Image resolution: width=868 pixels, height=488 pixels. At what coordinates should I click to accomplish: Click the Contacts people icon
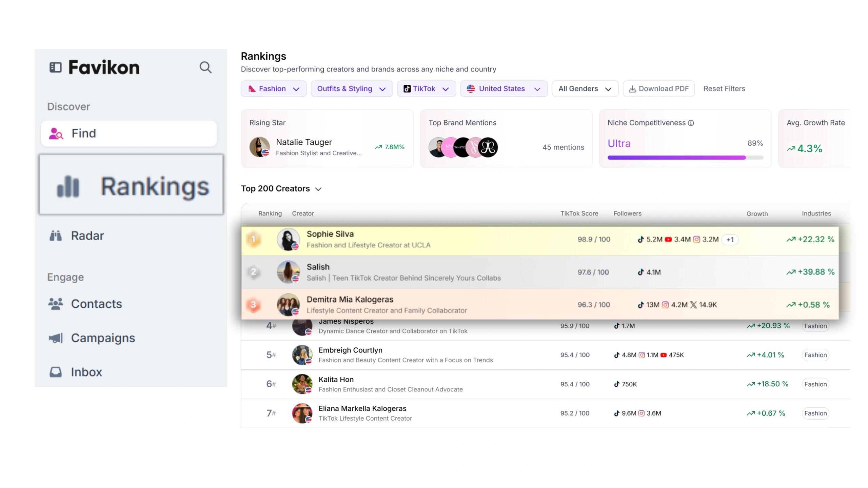[56, 304]
